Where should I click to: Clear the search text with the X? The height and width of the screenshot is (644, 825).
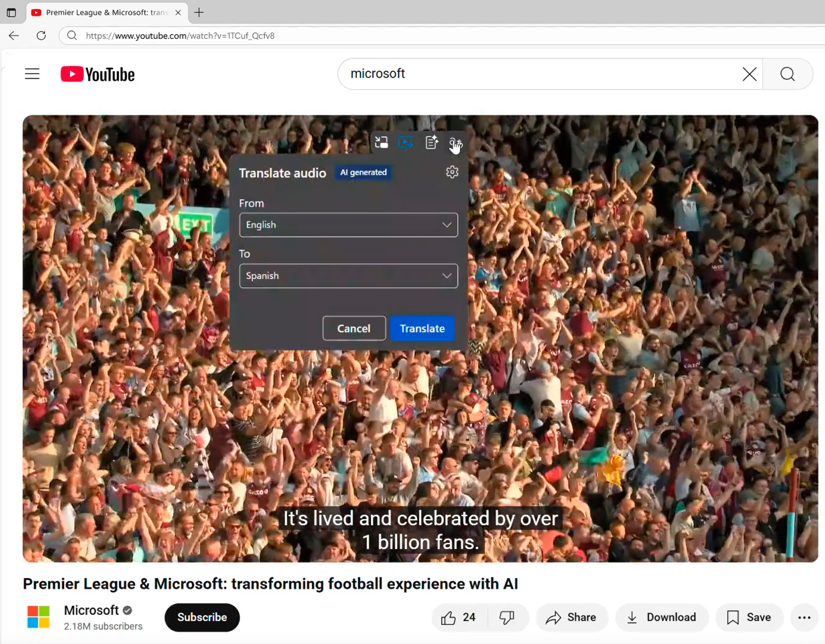(x=749, y=74)
